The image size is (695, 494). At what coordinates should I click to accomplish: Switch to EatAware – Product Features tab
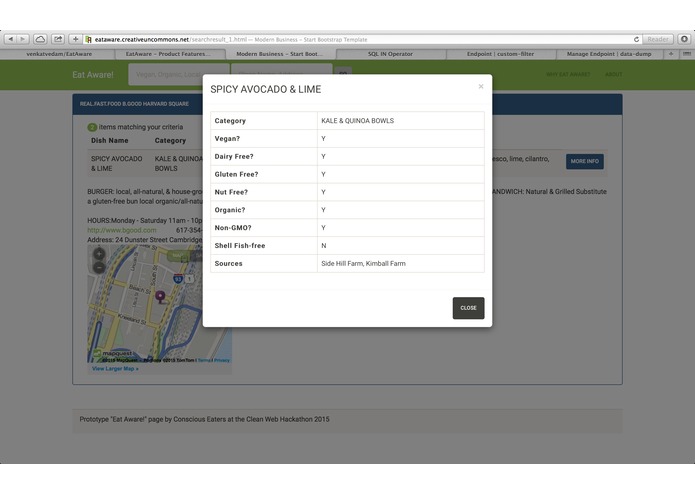(x=168, y=54)
